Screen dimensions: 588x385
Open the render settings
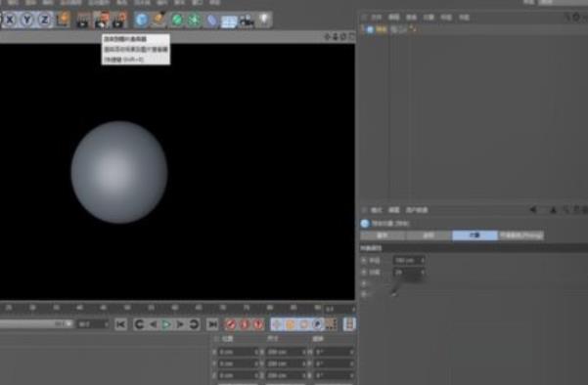coord(119,21)
